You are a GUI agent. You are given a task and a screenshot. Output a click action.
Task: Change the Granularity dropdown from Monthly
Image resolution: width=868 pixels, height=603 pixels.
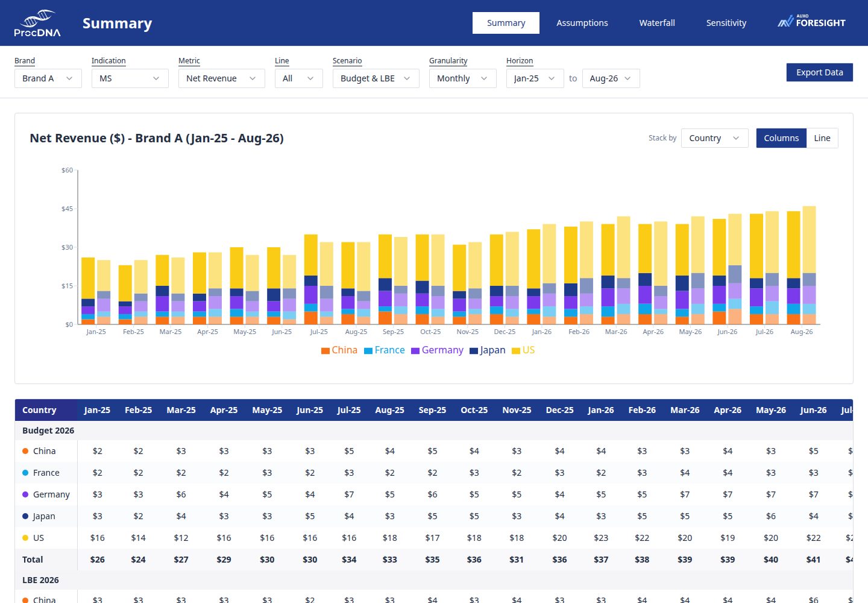coord(463,78)
